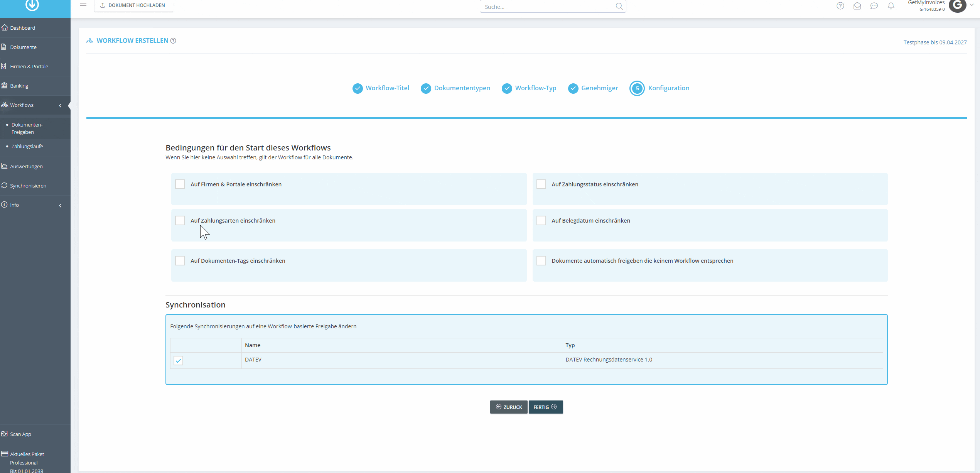
Task: Click the Workflow-Typ step checkmark
Action: pos(507,88)
